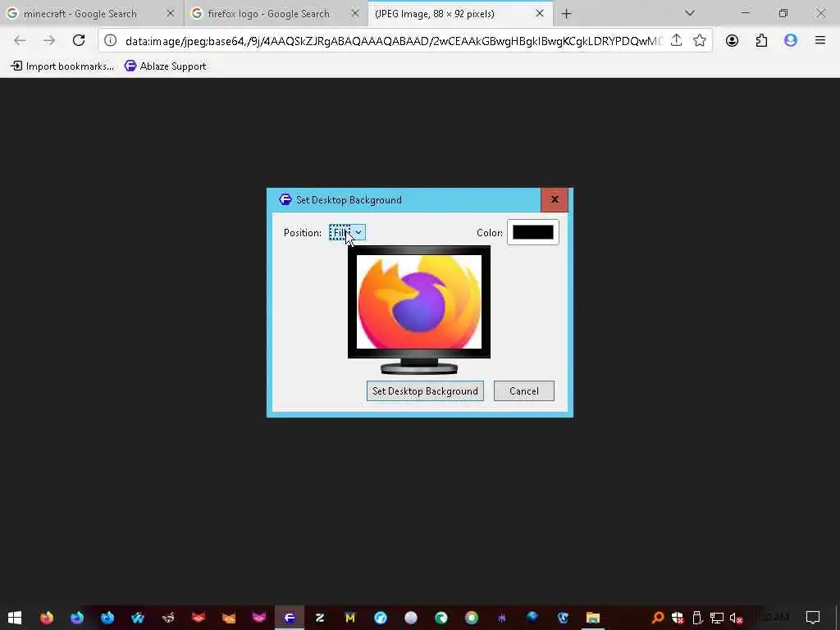840x630 pixels.
Task: Open Import bookmarks... in bookmarks toolbar
Action: [x=62, y=66]
